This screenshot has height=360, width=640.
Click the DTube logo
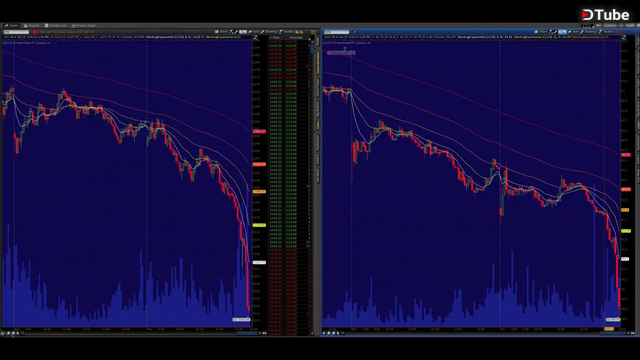(606, 15)
